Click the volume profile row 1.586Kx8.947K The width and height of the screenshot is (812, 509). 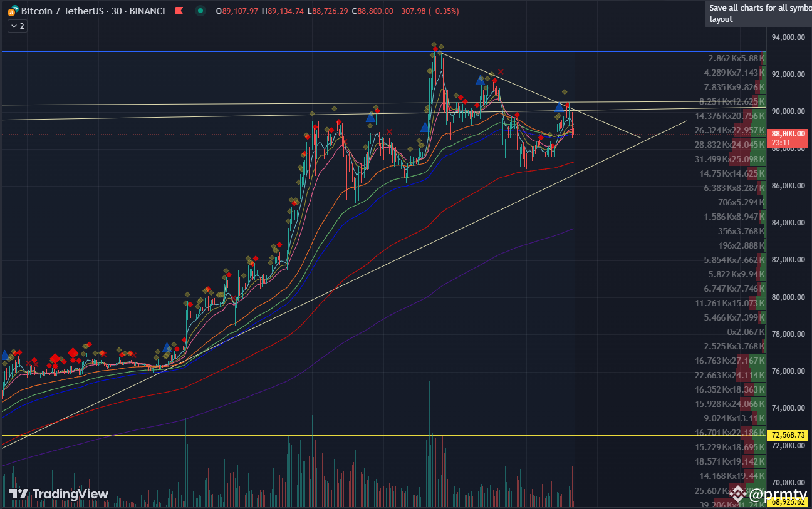734,217
